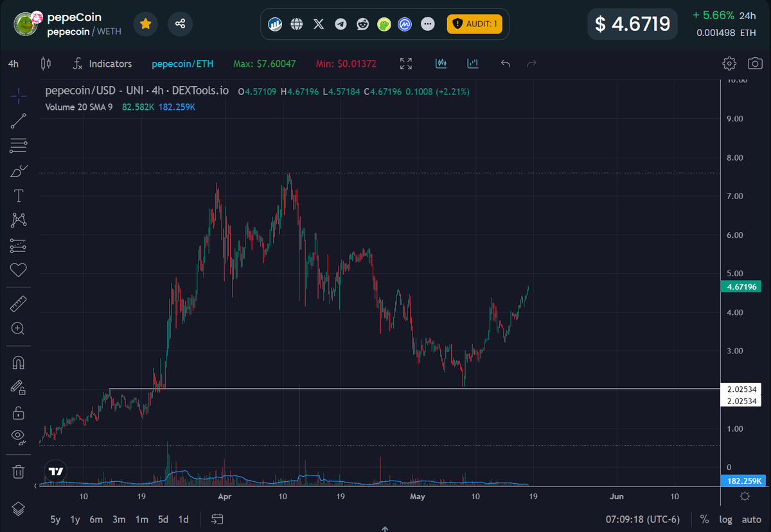This screenshot has height=532, width=771.
Task: Enter fullscreen chart mode
Action: click(406, 64)
